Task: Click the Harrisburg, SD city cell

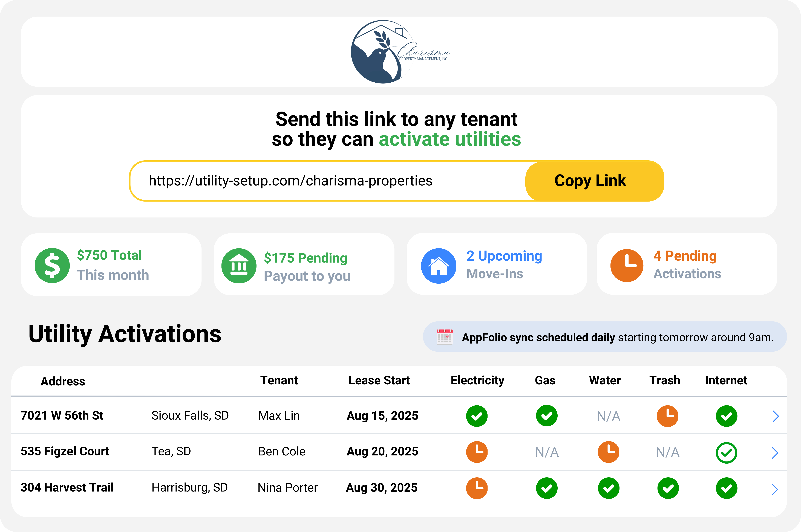Action: click(189, 488)
